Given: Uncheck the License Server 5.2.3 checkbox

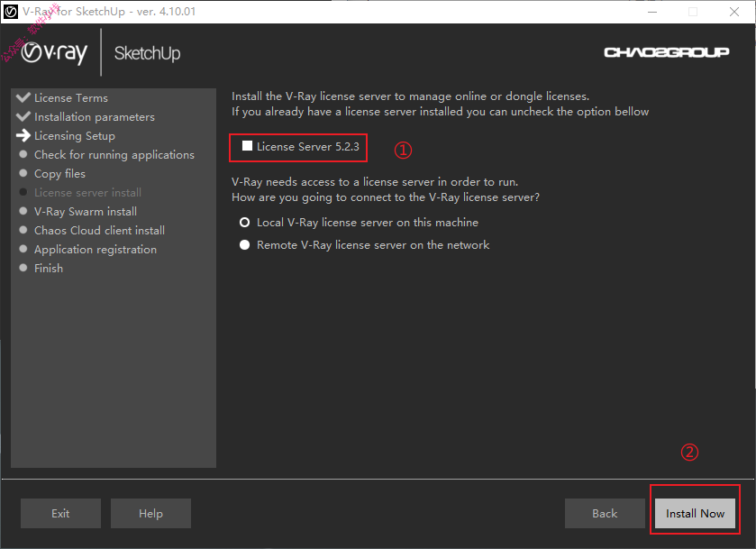Looking at the screenshot, I should tap(247, 146).
